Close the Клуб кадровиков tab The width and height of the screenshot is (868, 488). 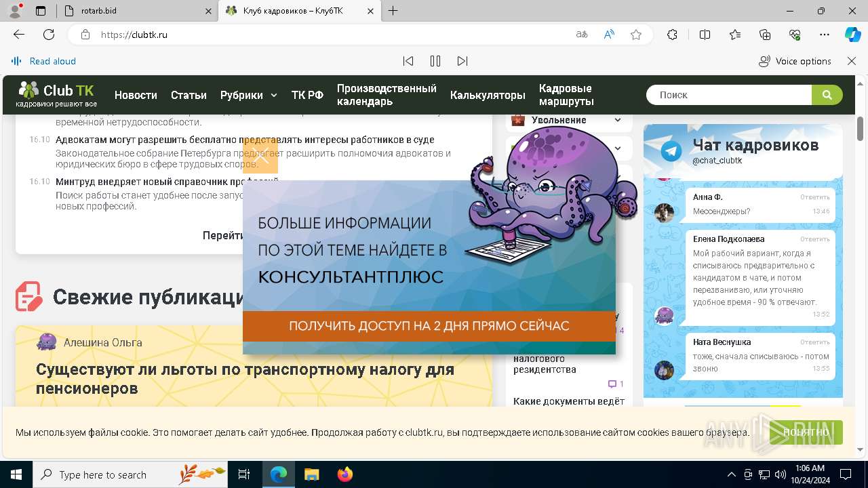coord(370,11)
